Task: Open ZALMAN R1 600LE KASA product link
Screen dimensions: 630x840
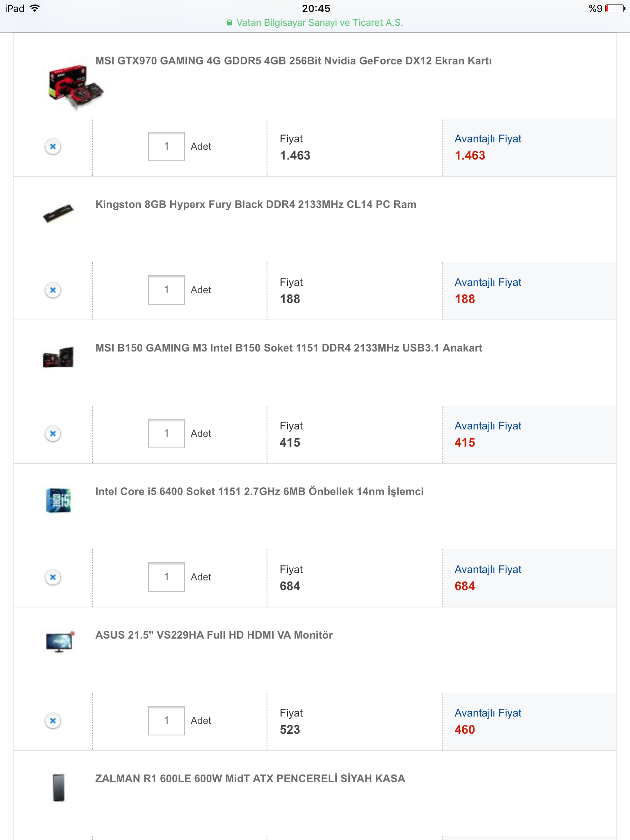Action: coord(250,778)
